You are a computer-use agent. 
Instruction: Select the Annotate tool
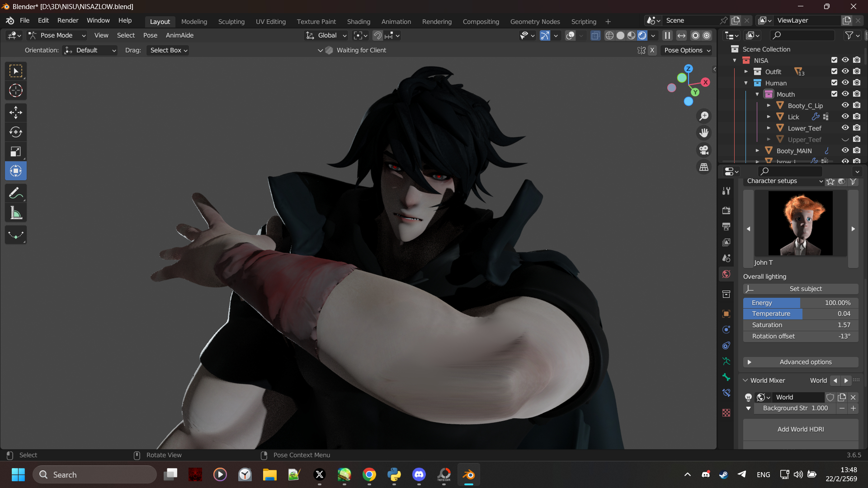[x=16, y=193]
